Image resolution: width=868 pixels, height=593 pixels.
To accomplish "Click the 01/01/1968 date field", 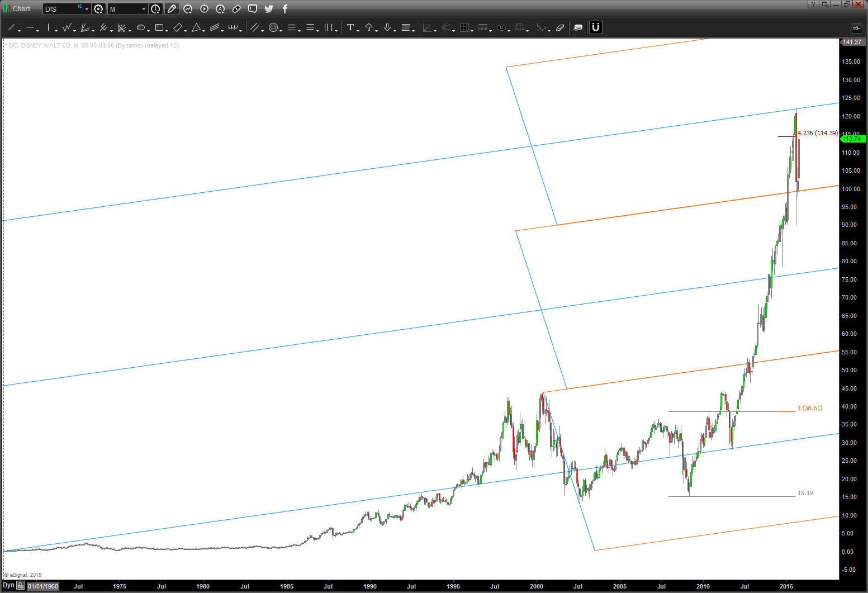I will 43,586.
